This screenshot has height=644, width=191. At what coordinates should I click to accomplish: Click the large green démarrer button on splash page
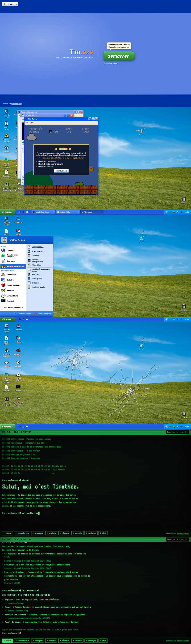pyautogui.click(x=119, y=56)
